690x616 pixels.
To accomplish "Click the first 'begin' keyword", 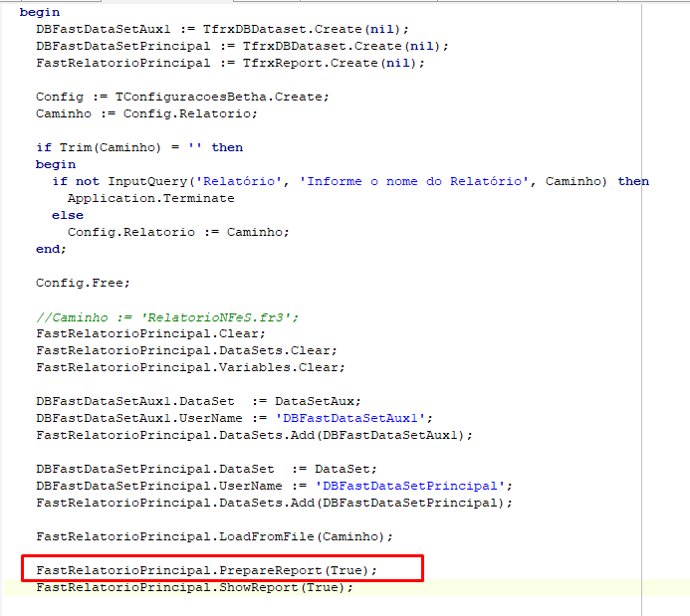I will tap(40, 12).
